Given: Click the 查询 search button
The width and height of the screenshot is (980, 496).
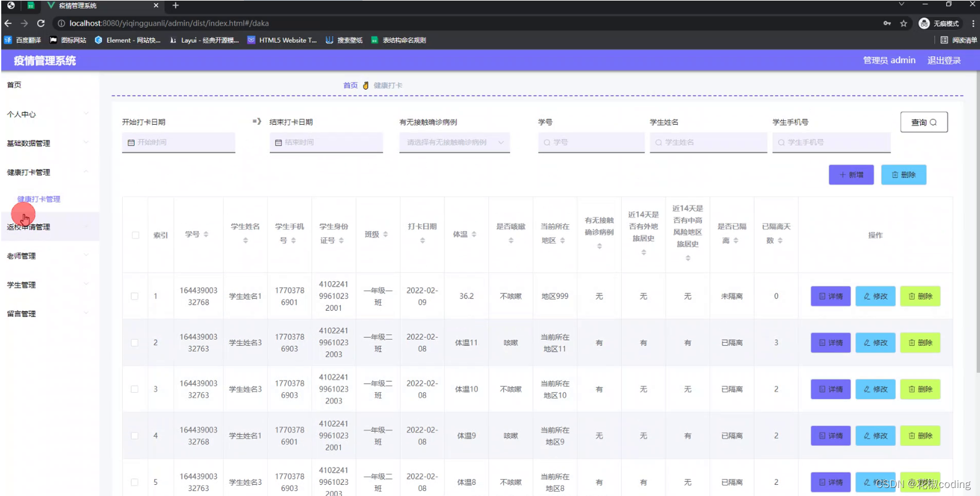Looking at the screenshot, I should click(924, 122).
